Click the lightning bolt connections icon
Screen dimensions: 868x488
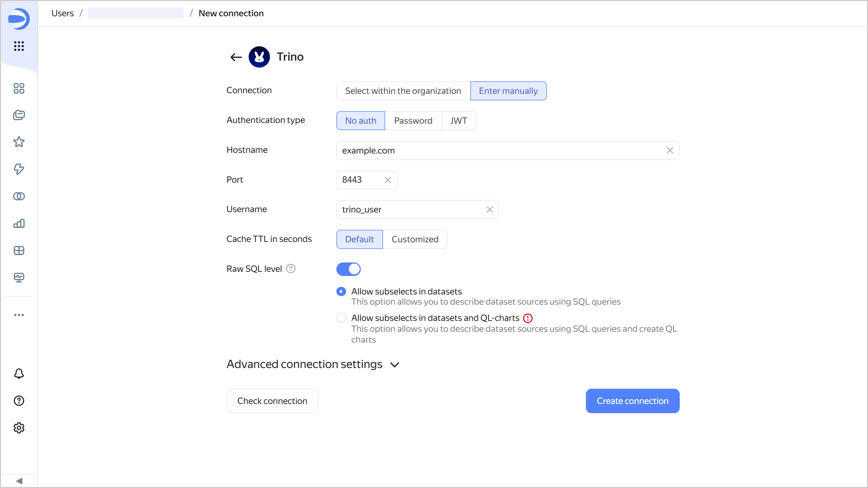point(19,169)
